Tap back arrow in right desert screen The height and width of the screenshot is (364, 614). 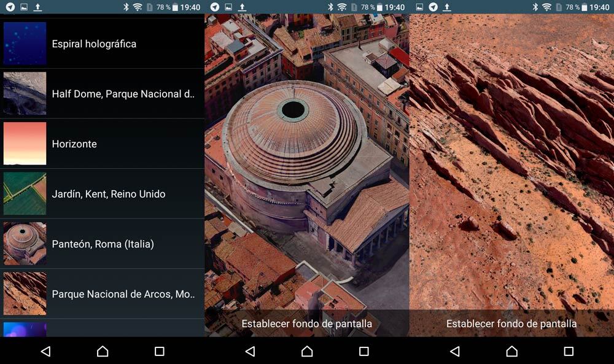click(455, 351)
